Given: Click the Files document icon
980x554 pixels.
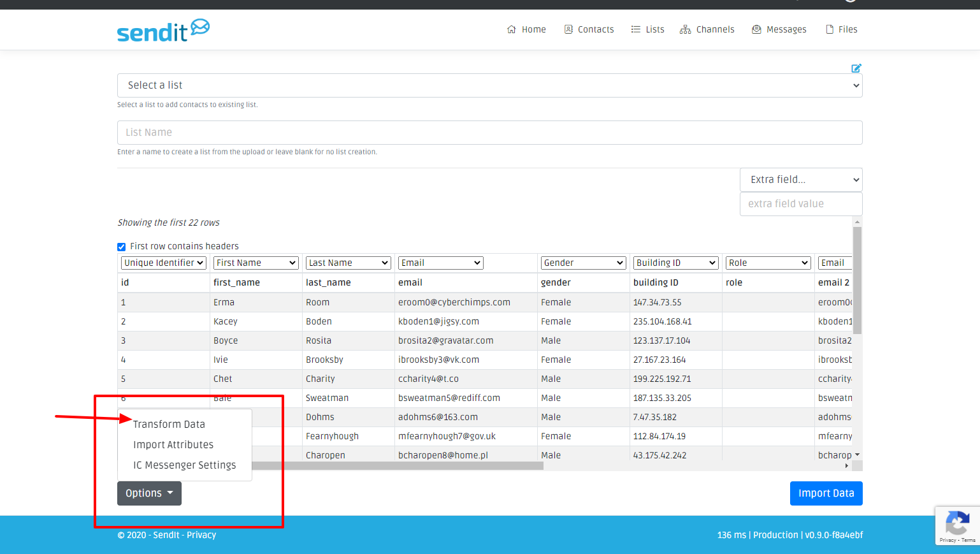Looking at the screenshot, I should [x=830, y=29].
